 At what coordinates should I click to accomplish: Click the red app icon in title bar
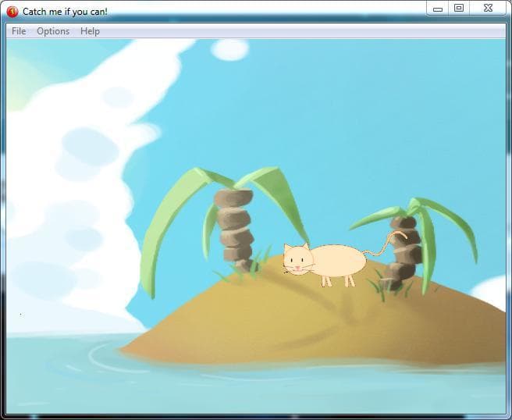(12, 12)
